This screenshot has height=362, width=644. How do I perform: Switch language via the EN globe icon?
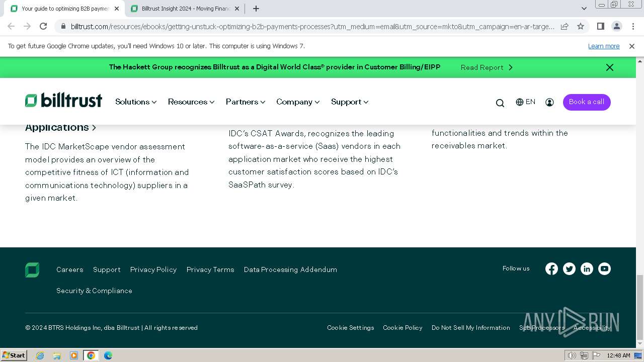pos(525,102)
